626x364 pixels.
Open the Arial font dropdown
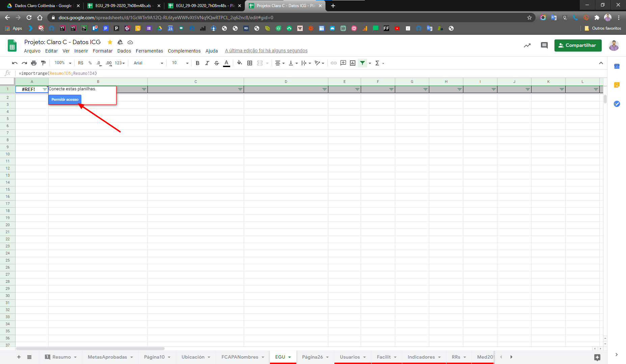coord(148,63)
